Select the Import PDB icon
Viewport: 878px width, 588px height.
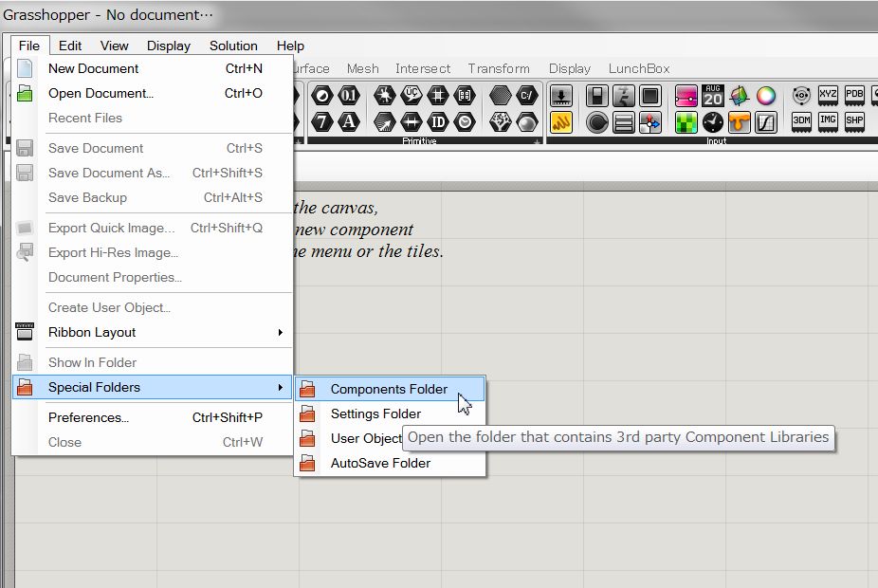point(854,95)
